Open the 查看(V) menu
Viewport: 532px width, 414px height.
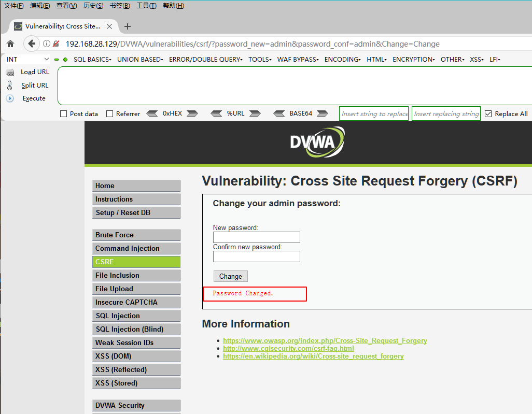tap(66, 6)
